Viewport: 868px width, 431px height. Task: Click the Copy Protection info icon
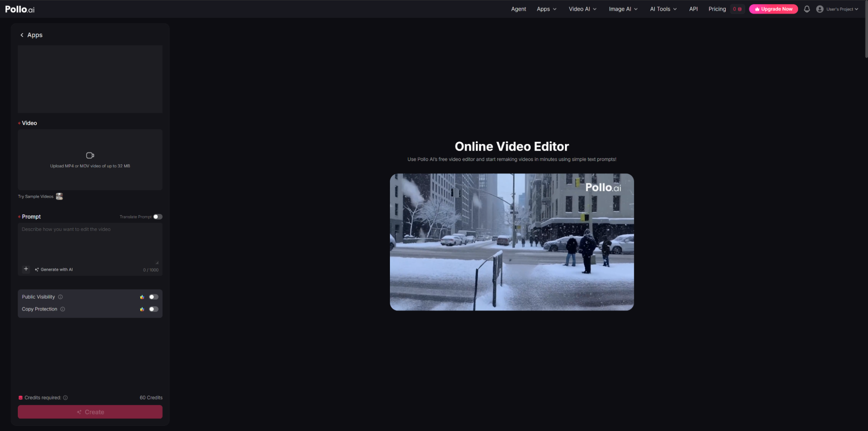tap(63, 309)
